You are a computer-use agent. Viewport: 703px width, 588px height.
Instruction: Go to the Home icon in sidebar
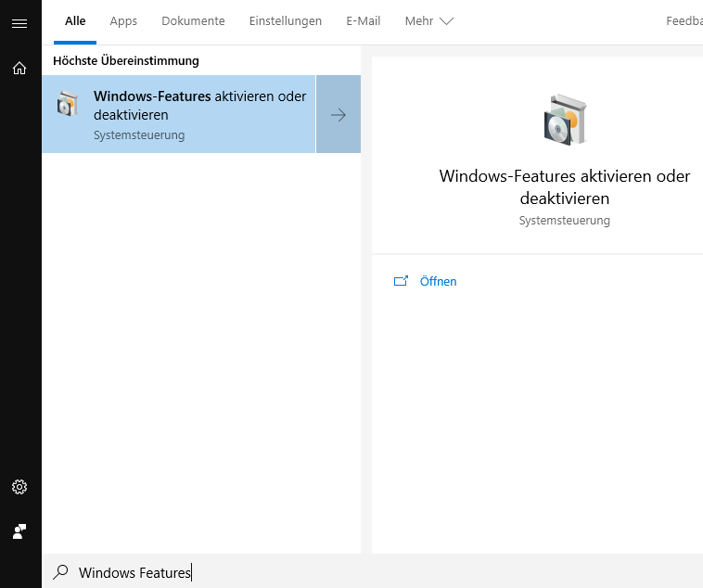19,68
